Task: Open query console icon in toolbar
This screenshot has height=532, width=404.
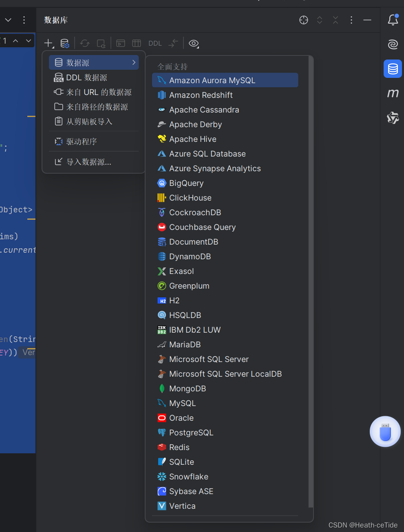Action: 121,43
